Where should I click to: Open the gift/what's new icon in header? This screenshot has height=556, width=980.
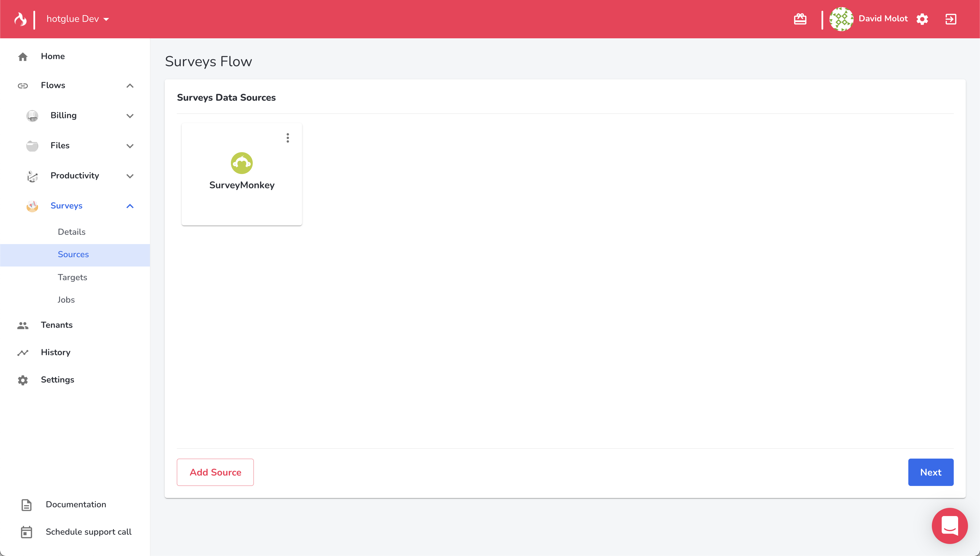click(800, 19)
